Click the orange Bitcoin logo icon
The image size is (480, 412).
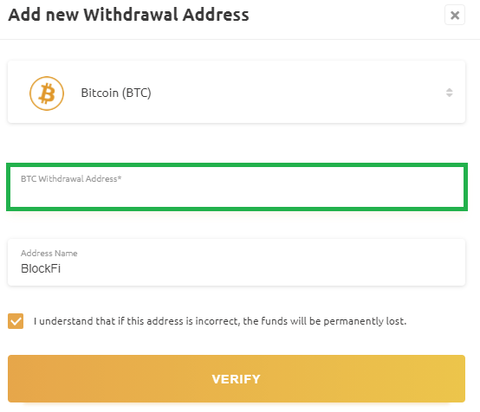(x=47, y=93)
